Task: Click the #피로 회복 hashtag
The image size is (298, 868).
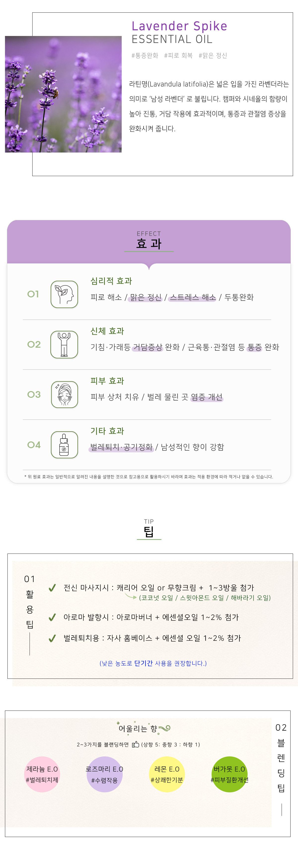Action: [x=178, y=56]
